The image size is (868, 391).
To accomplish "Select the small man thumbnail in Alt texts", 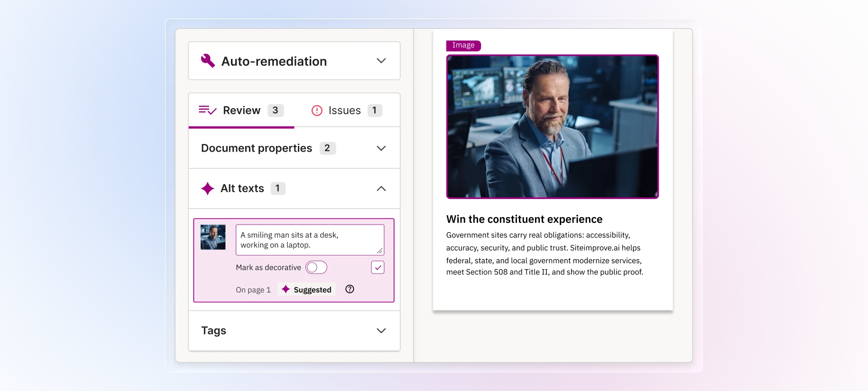I will pos(213,237).
